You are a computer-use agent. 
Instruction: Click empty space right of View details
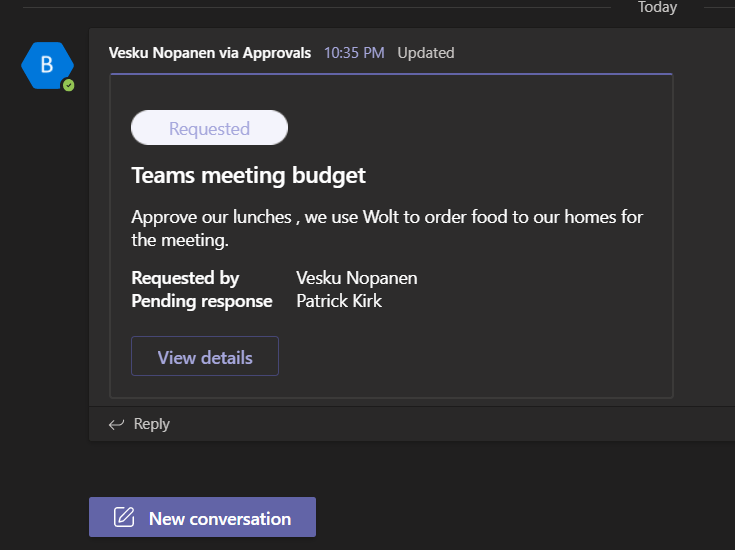click(x=470, y=357)
